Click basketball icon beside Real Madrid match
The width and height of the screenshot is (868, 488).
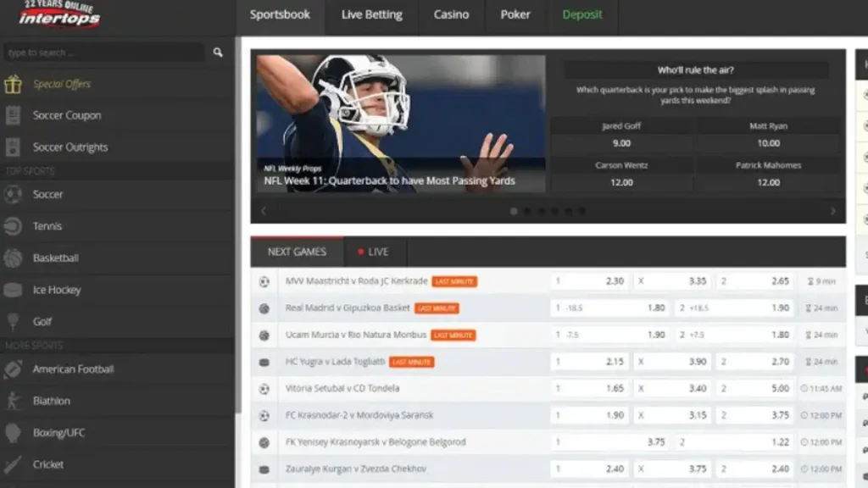[264, 308]
